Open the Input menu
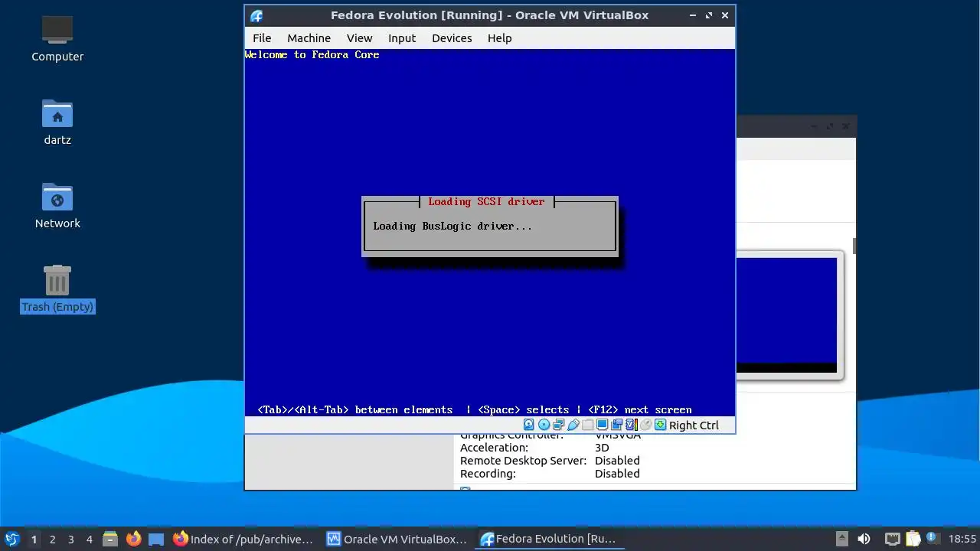Screen dimensions: 980x551 click(x=402, y=38)
